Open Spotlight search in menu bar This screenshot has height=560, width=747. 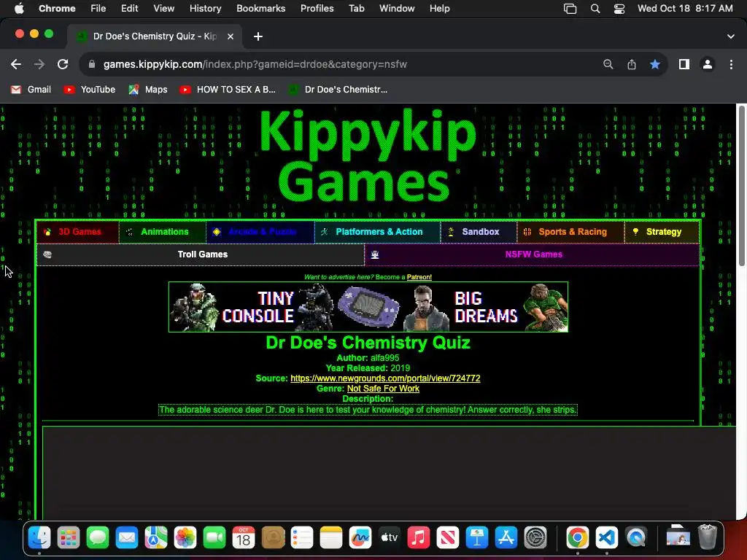click(x=595, y=9)
